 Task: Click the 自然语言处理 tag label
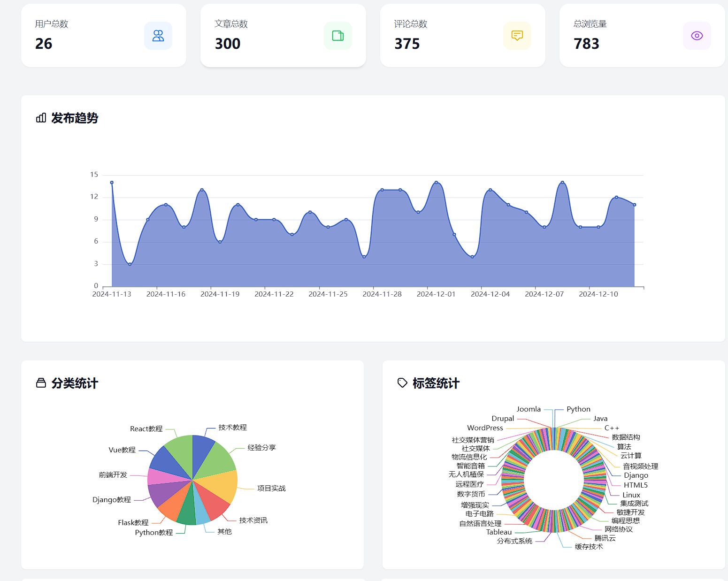(480, 524)
